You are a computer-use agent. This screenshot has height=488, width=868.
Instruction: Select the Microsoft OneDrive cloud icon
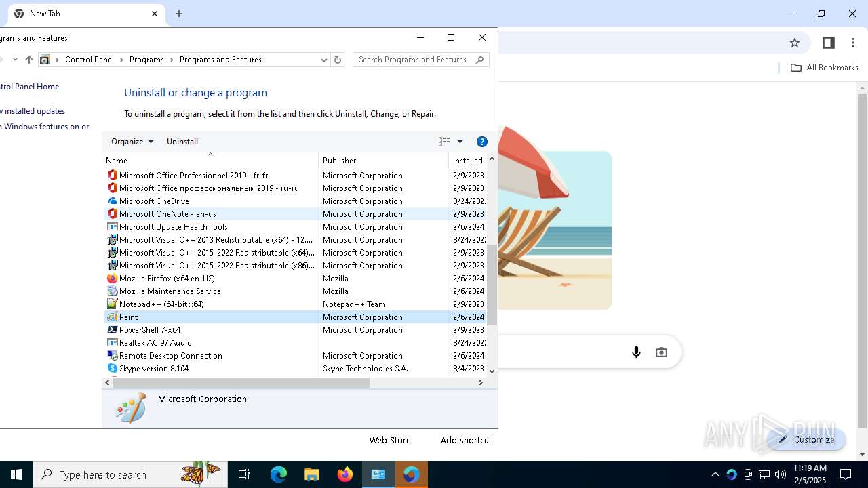(113, 201)
